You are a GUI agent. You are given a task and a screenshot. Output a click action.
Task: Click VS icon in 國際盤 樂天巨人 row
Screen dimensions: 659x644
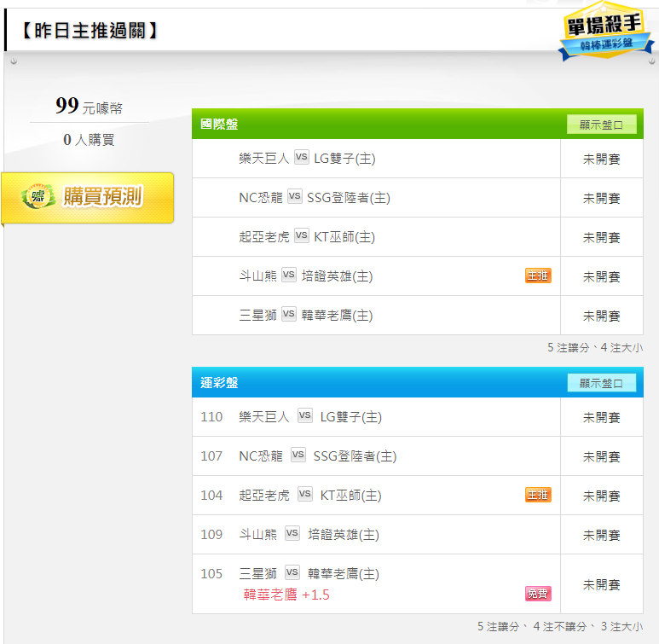(301, 157)
